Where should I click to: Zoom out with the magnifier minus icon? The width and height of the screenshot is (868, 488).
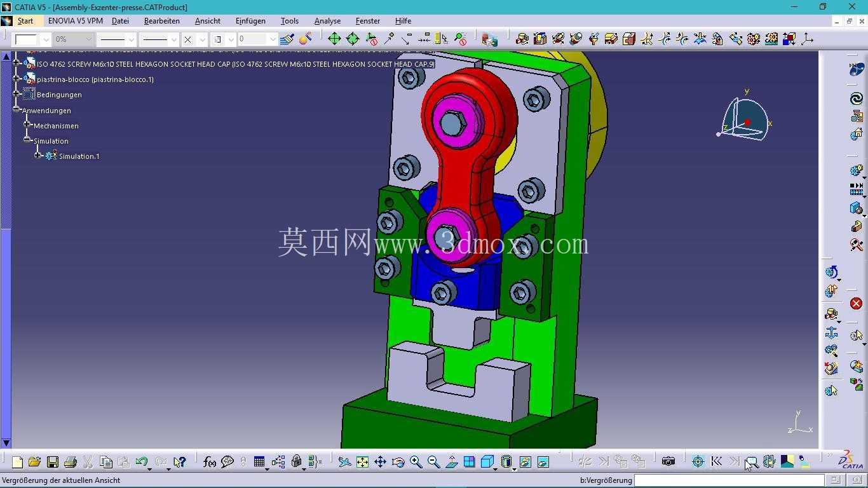point(433,462)
